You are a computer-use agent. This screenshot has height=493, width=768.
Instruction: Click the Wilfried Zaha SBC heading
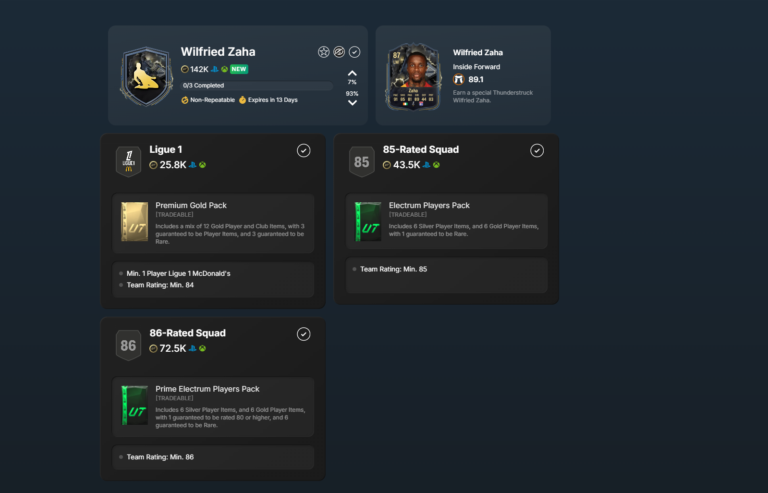[x=218, y=51]
